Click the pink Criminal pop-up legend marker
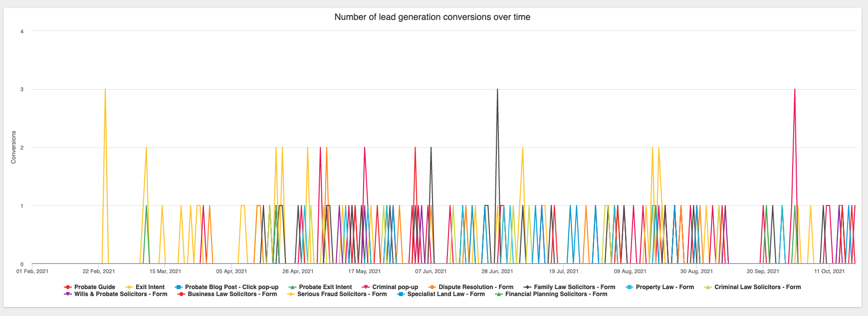This screenshot has height=316, width=868. click(366, 287)
